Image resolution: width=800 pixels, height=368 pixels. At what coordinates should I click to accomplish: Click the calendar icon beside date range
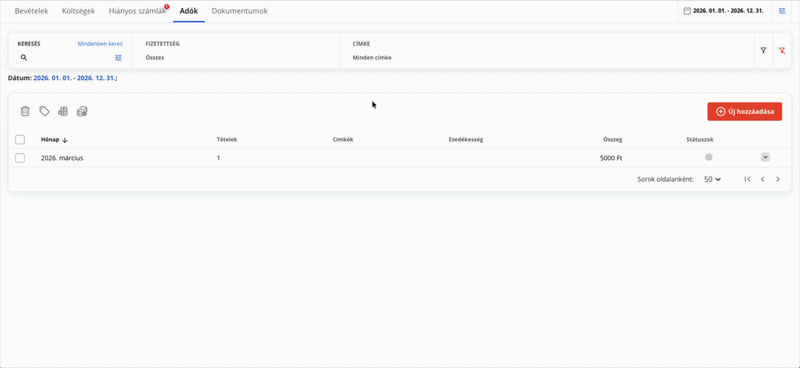(687, 11)
